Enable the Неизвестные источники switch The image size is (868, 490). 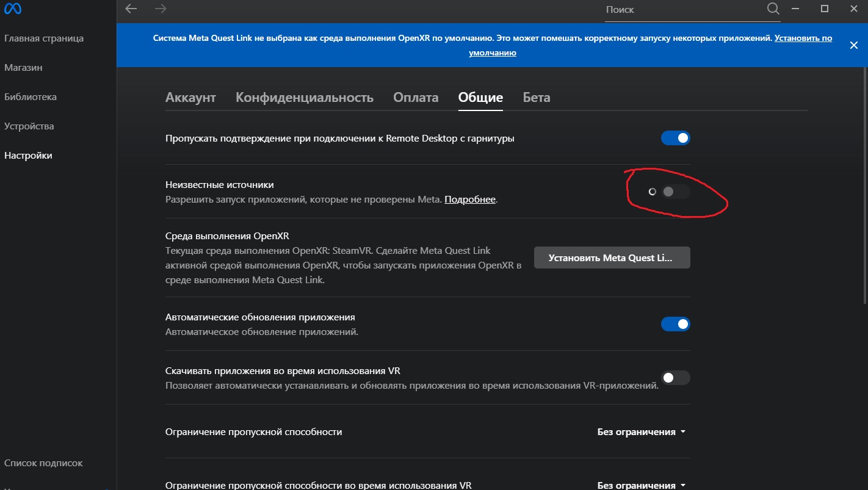676,192
